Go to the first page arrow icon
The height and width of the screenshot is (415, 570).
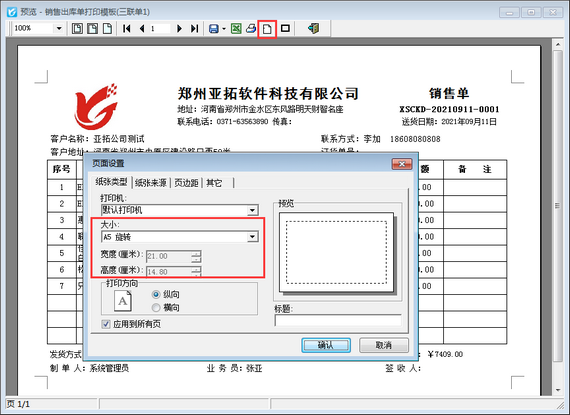tap(127, 28)
